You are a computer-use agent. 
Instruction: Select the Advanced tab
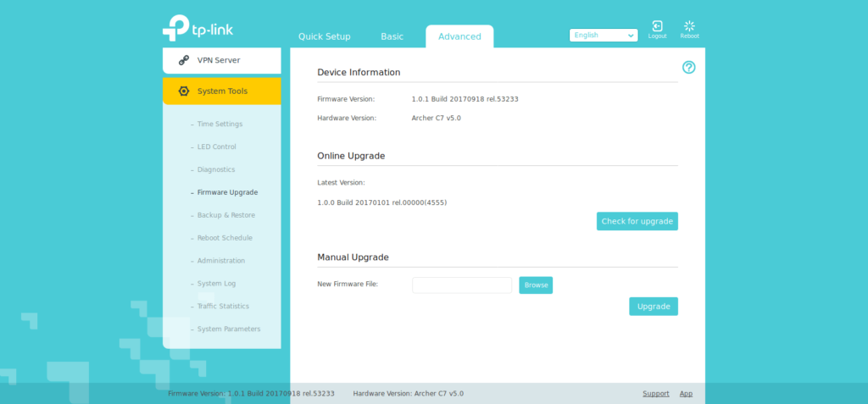(459, 36)
